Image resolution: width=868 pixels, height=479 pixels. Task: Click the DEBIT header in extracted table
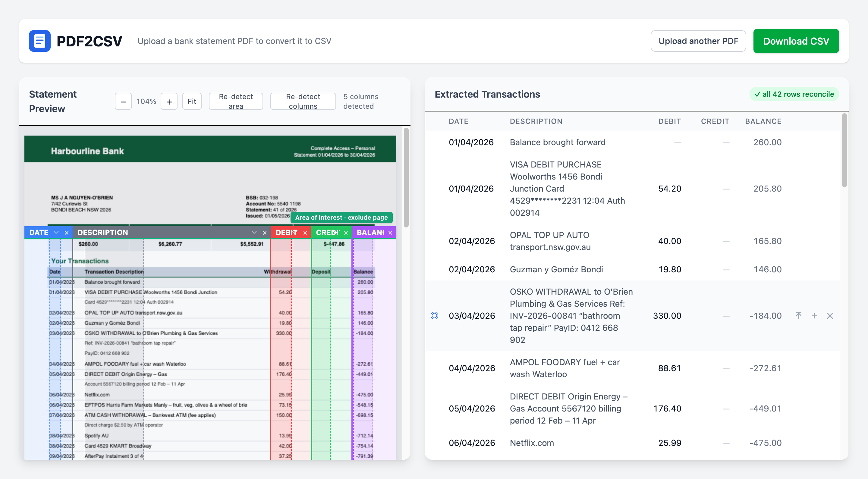[669, 121]
